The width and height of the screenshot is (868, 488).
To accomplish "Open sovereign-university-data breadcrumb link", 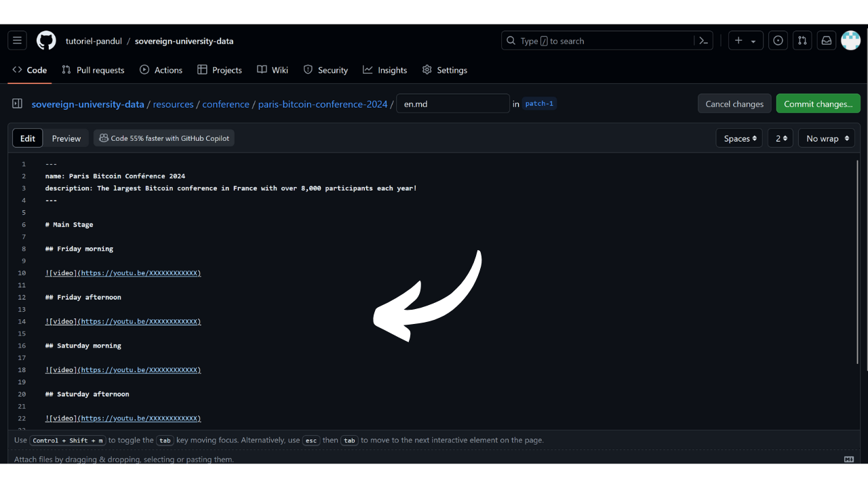I will click(x=87, y=104).
